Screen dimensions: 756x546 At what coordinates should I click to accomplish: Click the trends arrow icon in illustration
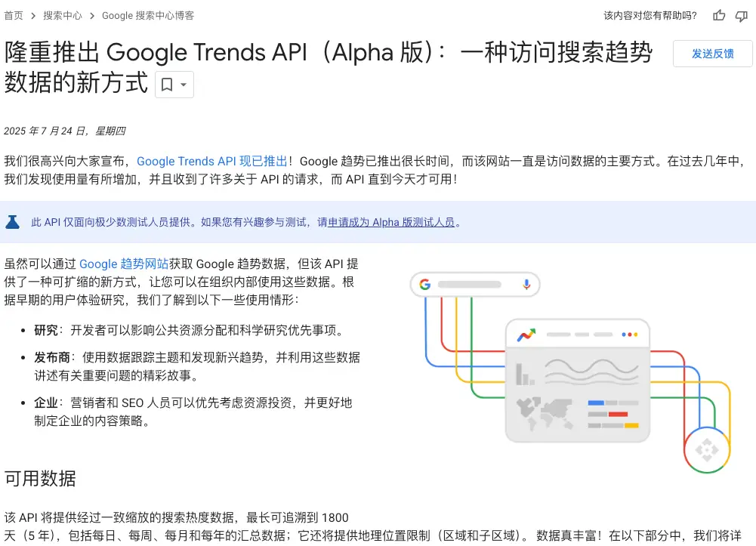526,335
